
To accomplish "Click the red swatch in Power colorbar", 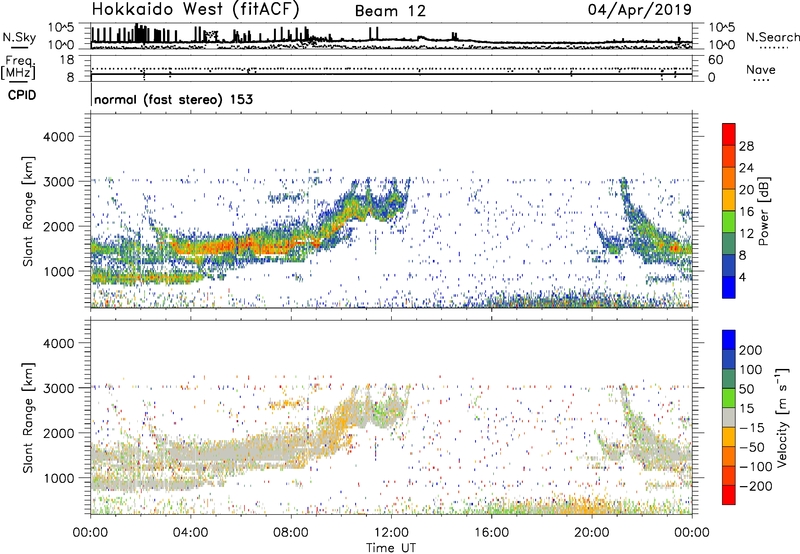I will [x=729, y=134].
